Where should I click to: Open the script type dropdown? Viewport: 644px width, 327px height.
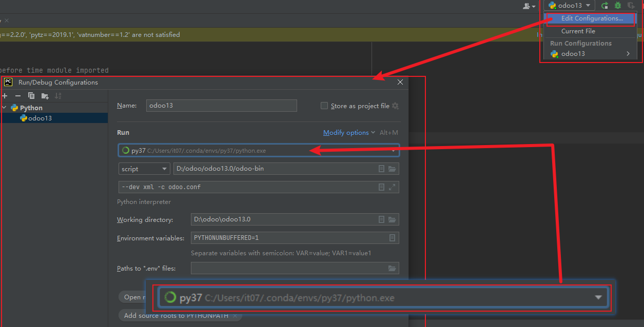144,169
